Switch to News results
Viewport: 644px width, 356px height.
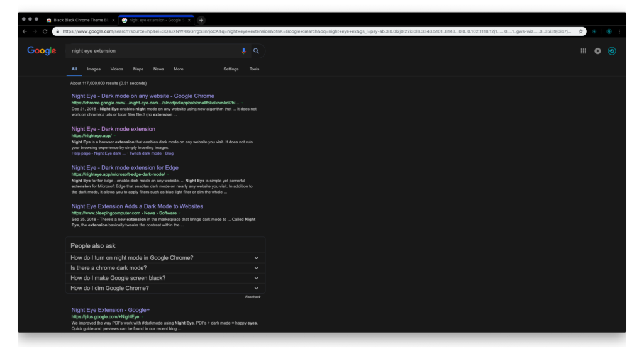pyautogui.click(x=158, y=69)
